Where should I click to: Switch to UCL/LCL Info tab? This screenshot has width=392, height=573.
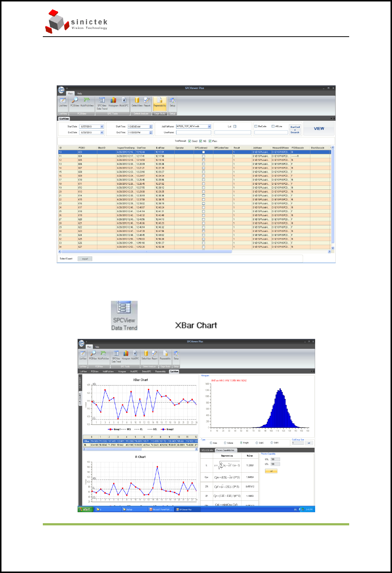[x=208, y=450]
